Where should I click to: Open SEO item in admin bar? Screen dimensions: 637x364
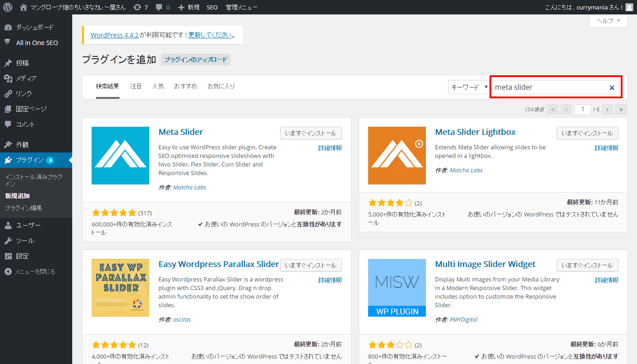(212, 7)
